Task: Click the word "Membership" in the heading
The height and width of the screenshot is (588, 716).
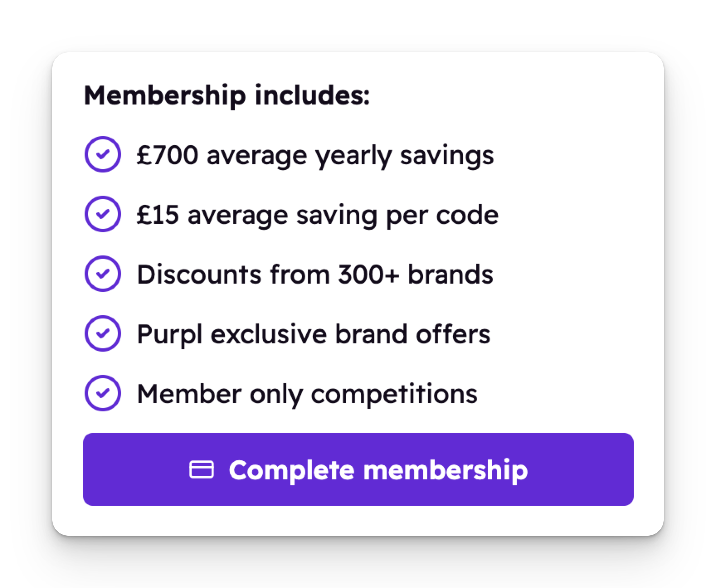Action: point(165,95)
